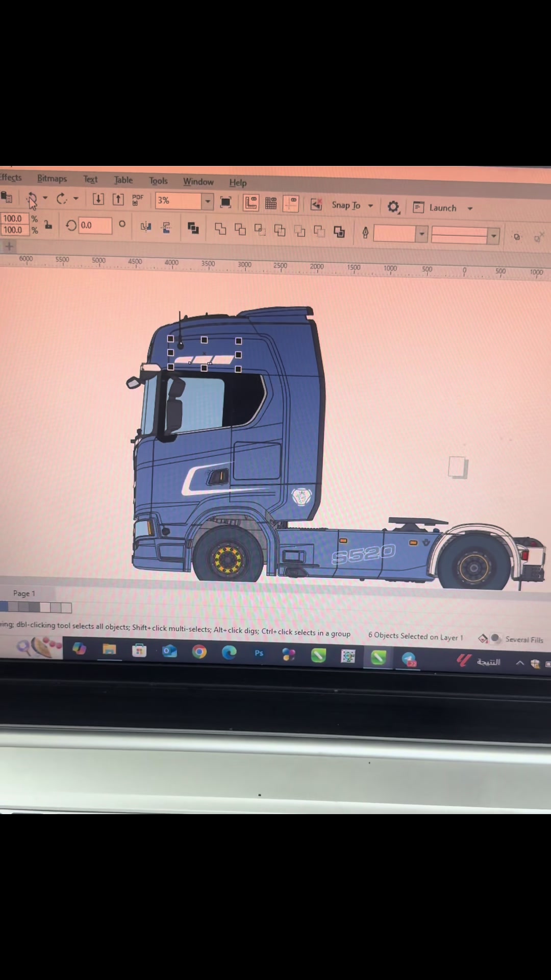
Task: Open the Tools menu
Action: pos(158,181)
